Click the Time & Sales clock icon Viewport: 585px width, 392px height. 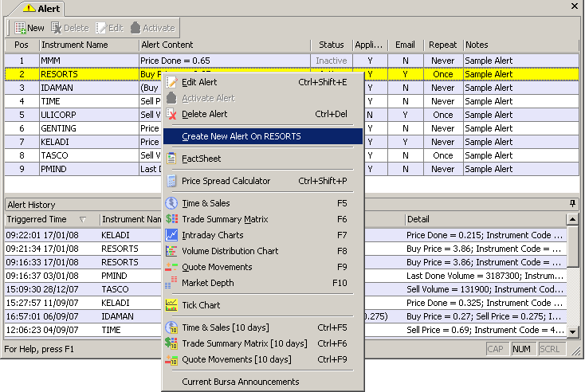pyautogui.click(x=171, y=203)
